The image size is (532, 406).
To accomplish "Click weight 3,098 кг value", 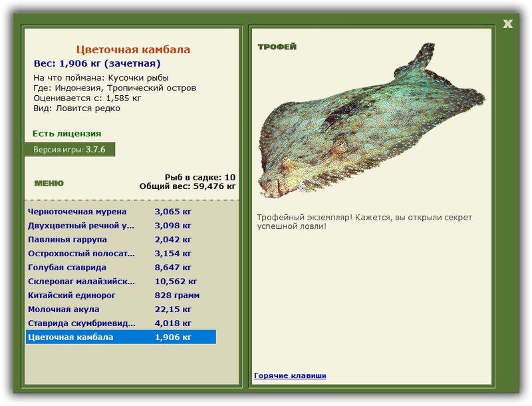I will click(173, 226).
